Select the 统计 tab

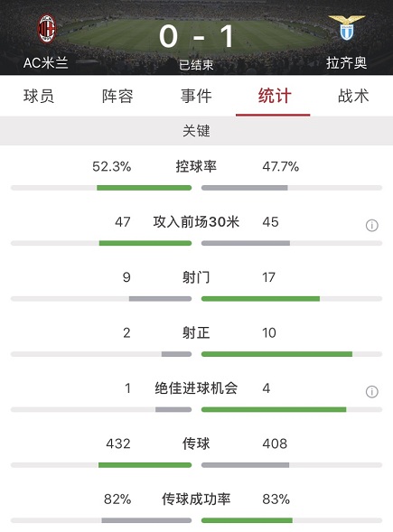(x=275, y=96)
